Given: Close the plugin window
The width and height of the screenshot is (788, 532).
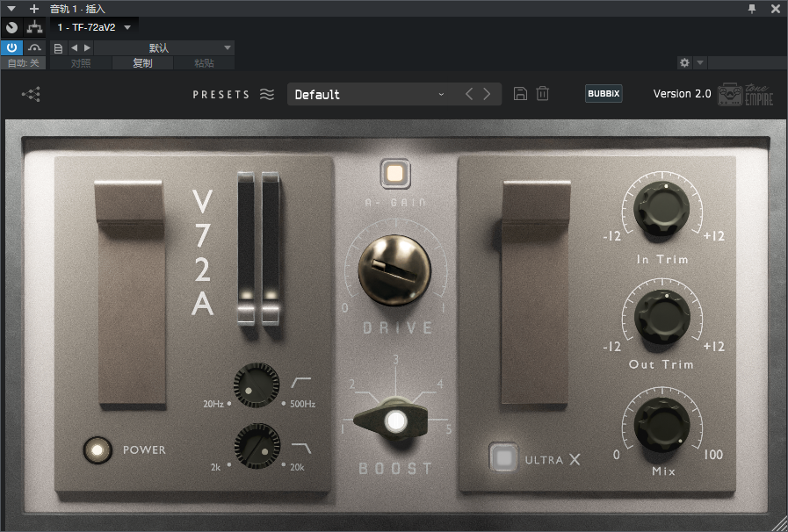Looking at the screenshot, I should point(776,9).
